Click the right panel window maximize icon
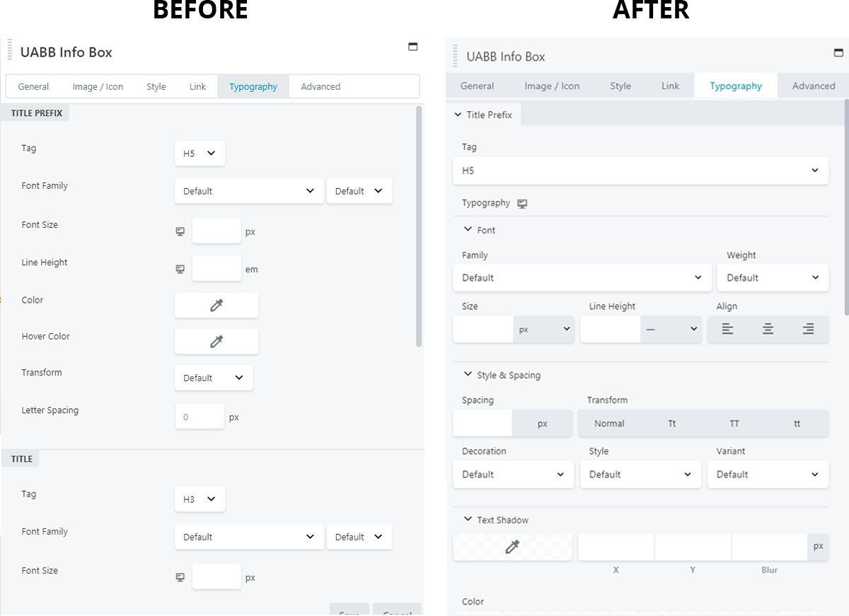 tap(838, 53)
